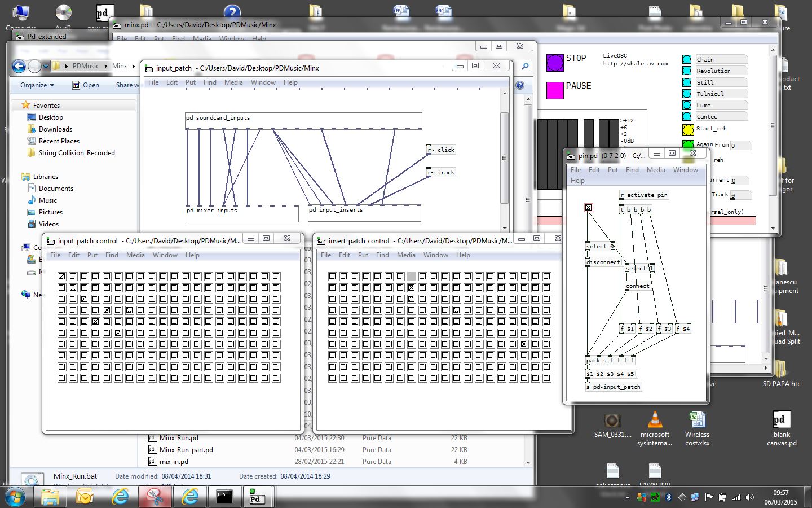The image size is (812, 508).
Task: Toggle the first checked box in input_patch_control
Action: 62,277
